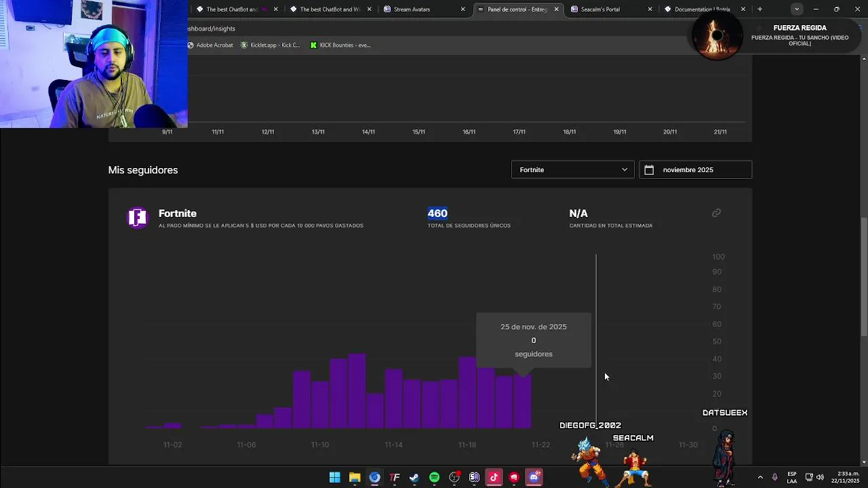Viewport: 868px width, 488px height.
Task: Click the 460 total followers value
Action: (437, 213)
